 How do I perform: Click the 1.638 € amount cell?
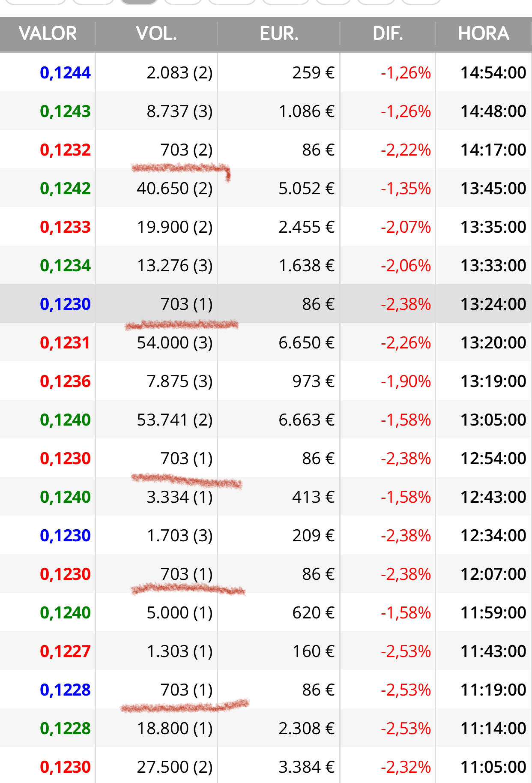[x=307, y=266]
